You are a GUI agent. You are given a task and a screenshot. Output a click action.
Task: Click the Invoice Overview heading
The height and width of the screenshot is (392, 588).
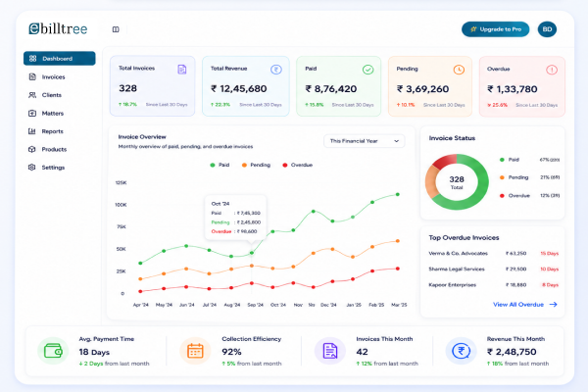coord(142,137)
